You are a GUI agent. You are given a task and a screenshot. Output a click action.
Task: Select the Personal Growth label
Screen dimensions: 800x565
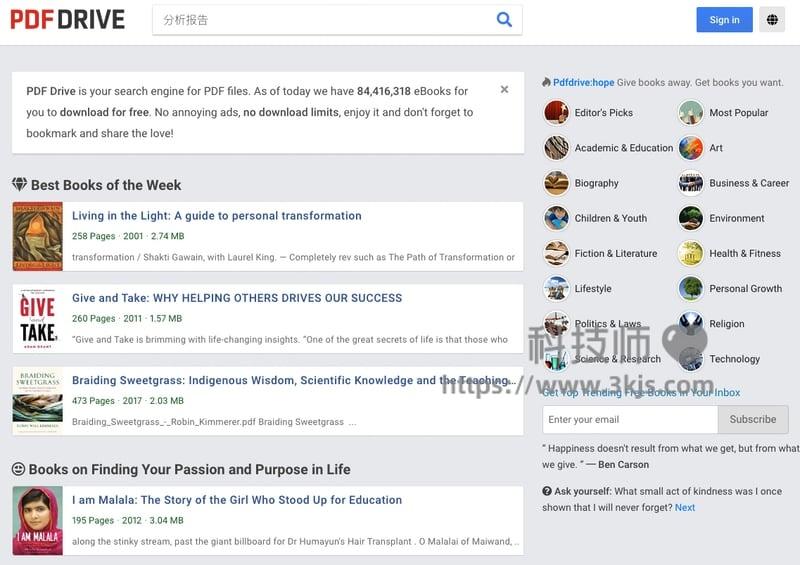(745, 289)
